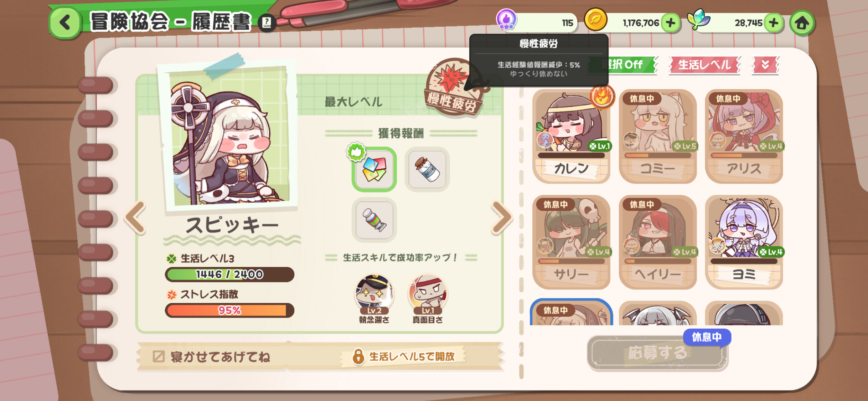868x401 pixels.
Task: Click the 応募する apply button
Action: 657,353
